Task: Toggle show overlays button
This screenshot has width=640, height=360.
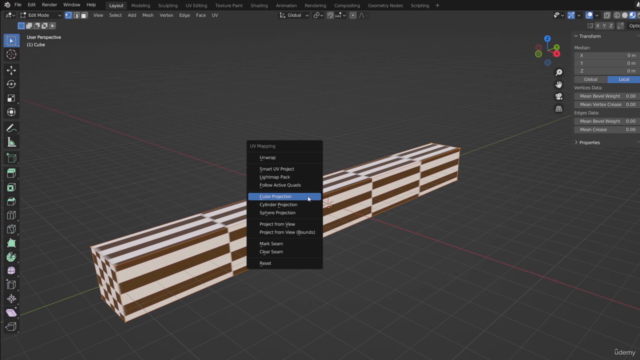Action: click(589, 15)
